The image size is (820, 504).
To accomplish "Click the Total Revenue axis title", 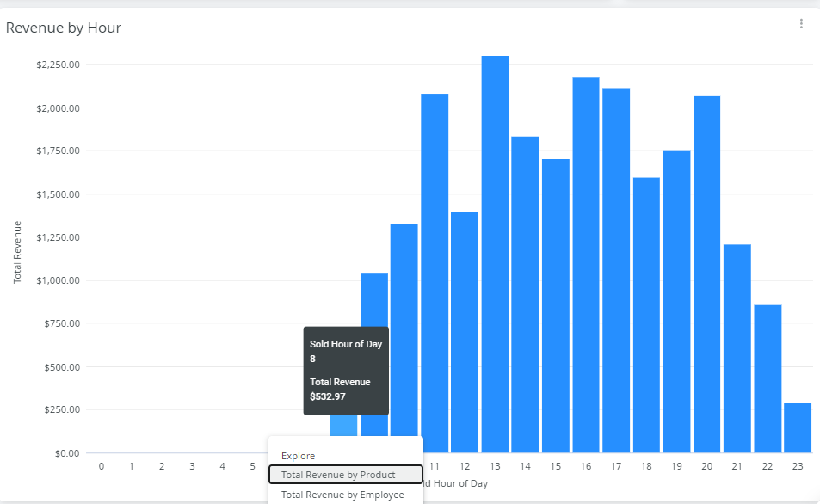I will [17, 252].
